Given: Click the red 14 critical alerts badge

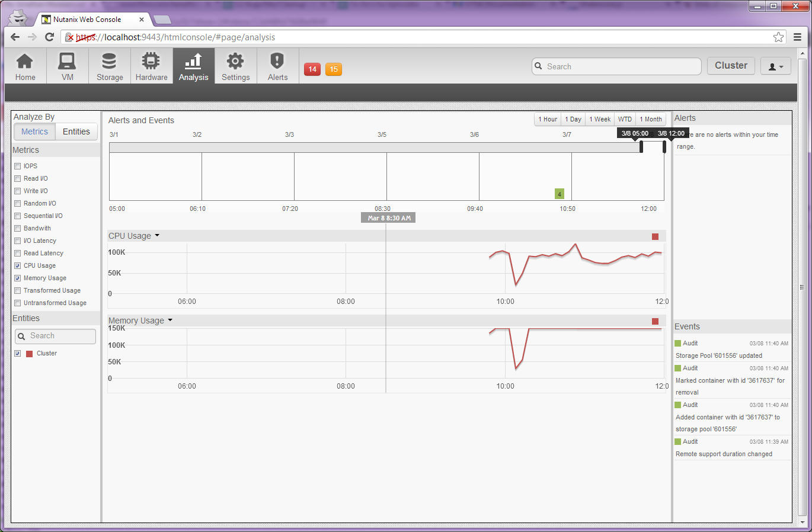Looking at the screenshot, I should click(x=312, y=69).
